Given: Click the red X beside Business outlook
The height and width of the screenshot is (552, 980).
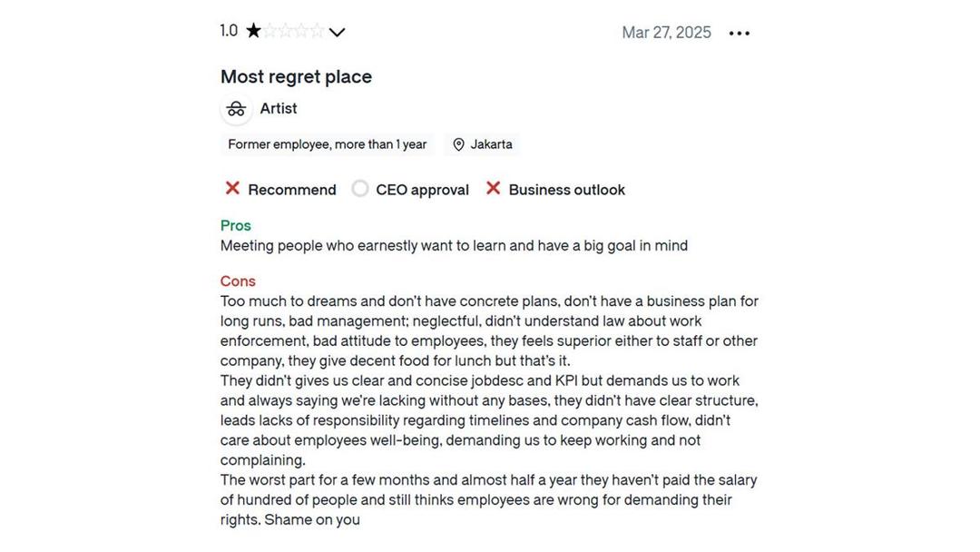Looking at the screenshot, I should (x=493, y=188).
